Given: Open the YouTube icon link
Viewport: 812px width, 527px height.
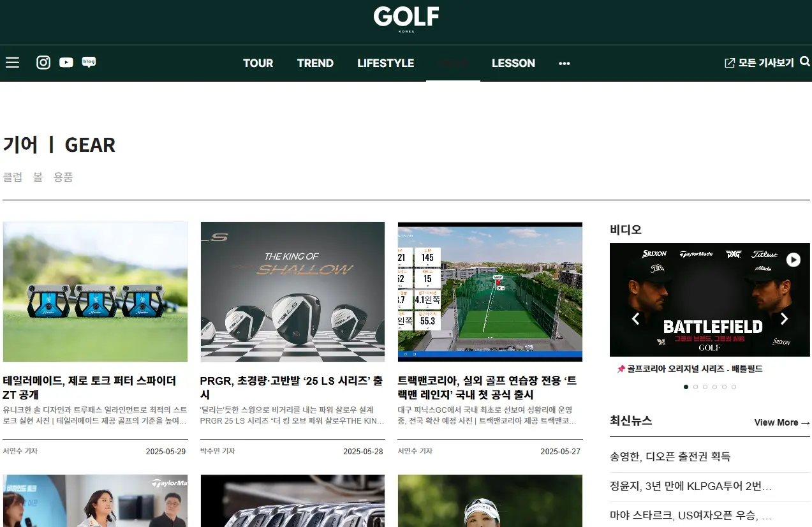Looking at the screenshot, I should coord(66,63).
